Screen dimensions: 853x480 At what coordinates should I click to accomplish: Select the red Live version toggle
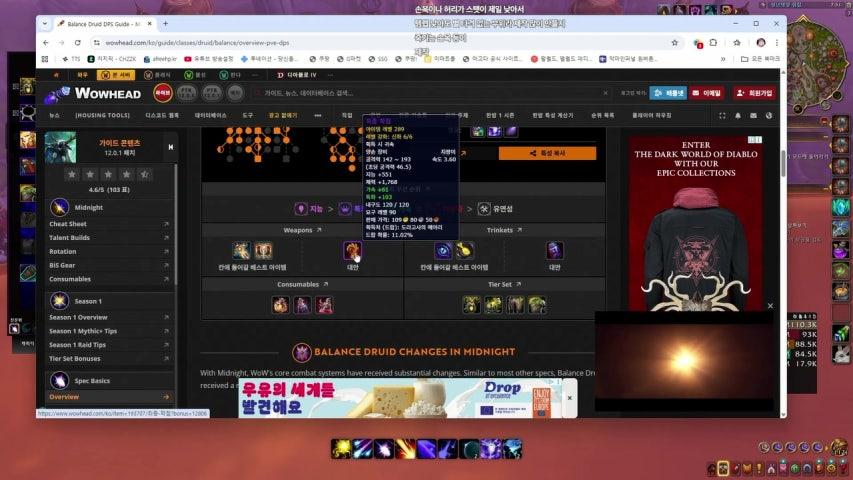tap(163, 93)
